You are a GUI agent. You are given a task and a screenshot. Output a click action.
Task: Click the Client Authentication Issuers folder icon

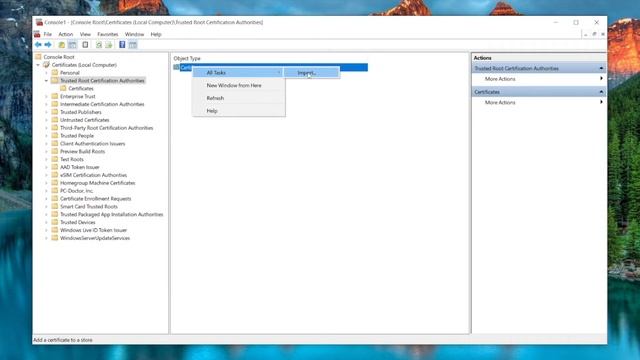55,143
